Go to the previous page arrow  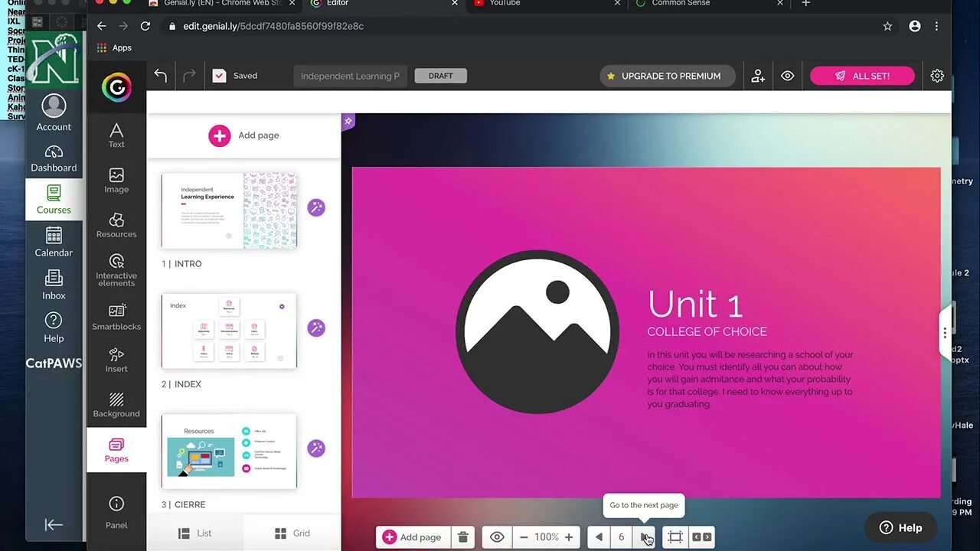coord(599,537)
